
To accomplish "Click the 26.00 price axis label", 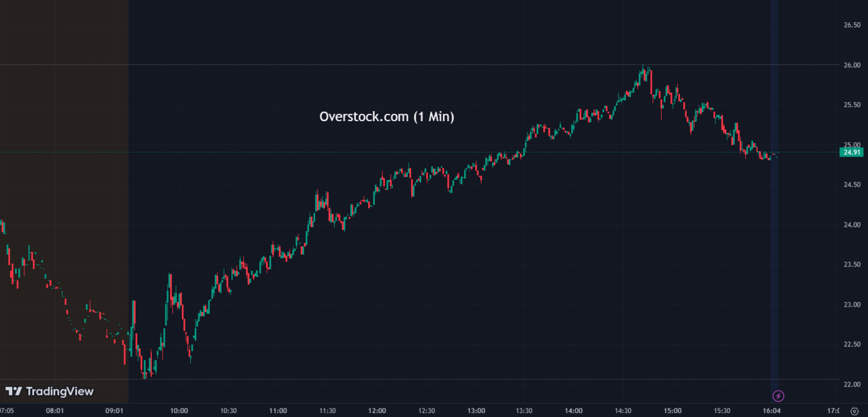I will pos(852,65).
